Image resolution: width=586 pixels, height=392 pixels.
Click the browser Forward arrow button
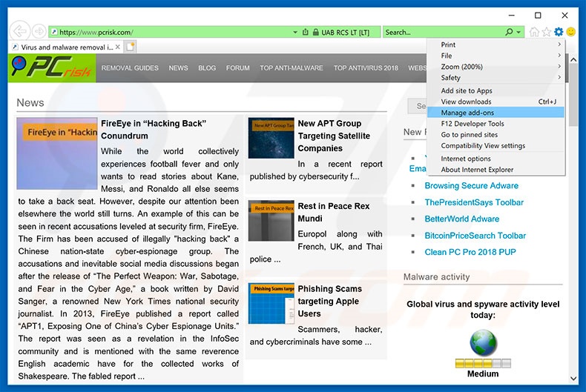tap(39, 32)
